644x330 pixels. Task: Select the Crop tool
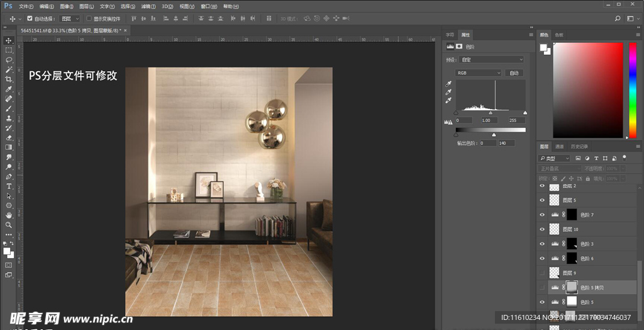click(9, 79)
